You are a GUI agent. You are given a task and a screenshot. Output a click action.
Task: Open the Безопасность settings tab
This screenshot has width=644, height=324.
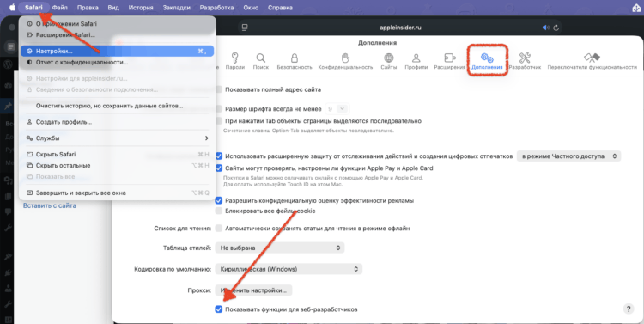[294, 61]
